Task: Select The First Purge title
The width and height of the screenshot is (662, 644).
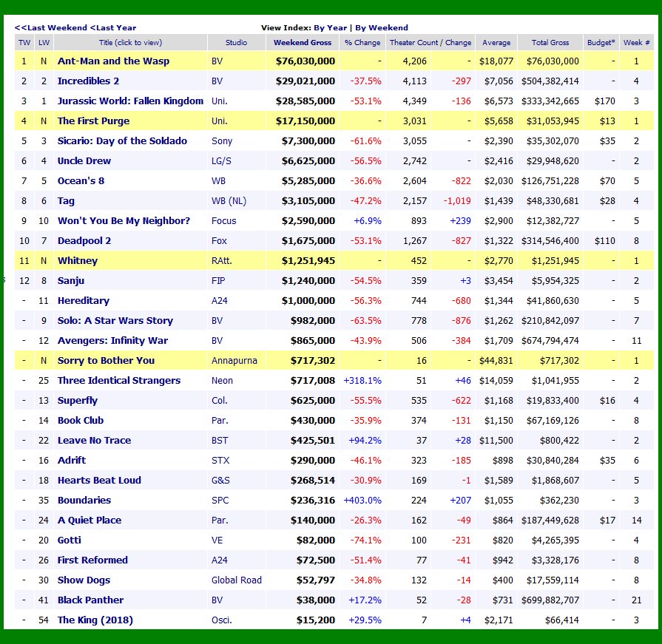Action: click(x=93, y=121)
